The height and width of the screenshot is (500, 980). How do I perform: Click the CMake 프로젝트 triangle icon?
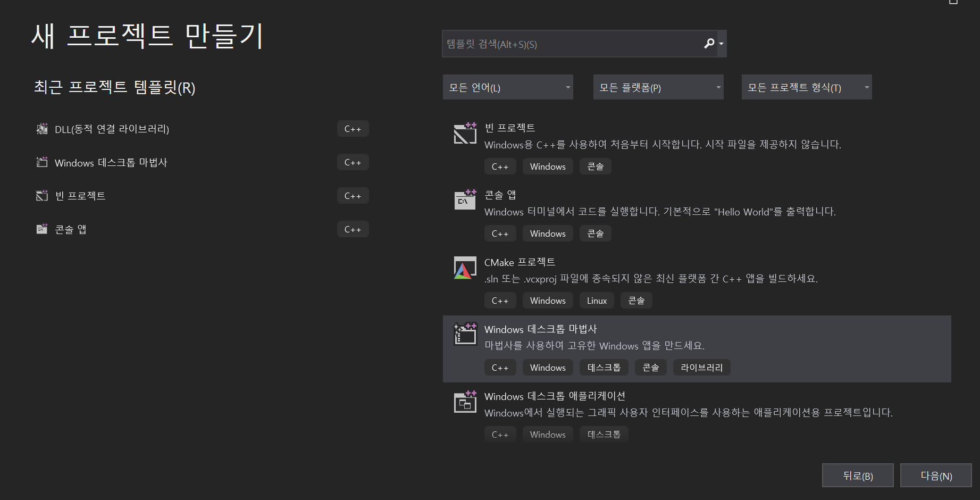(465, 268)
